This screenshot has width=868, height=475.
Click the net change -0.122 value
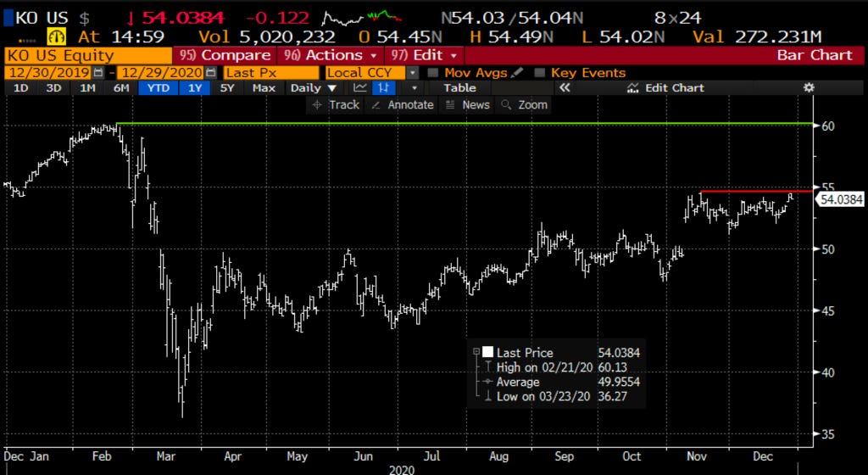[x=277, y=18]
